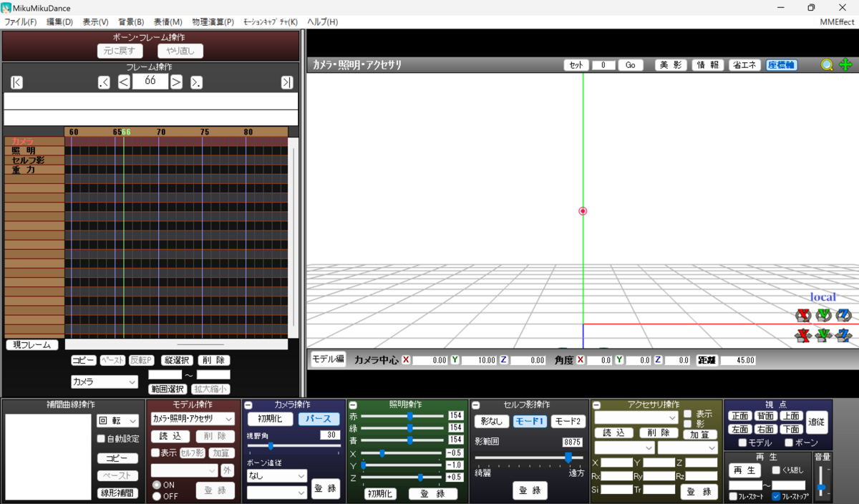This screenshot has width=859, height=504.
Task: Collapse the セルフ影操作 panel with minus icon
Action: click(x=475, y=405)
